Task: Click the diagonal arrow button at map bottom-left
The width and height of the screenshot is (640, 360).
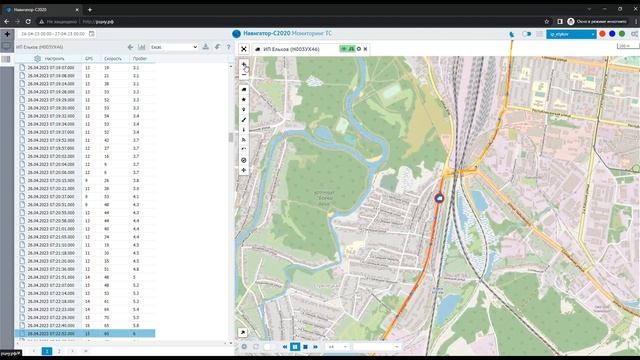Action: pyautogui.click(x=243, y=333)
